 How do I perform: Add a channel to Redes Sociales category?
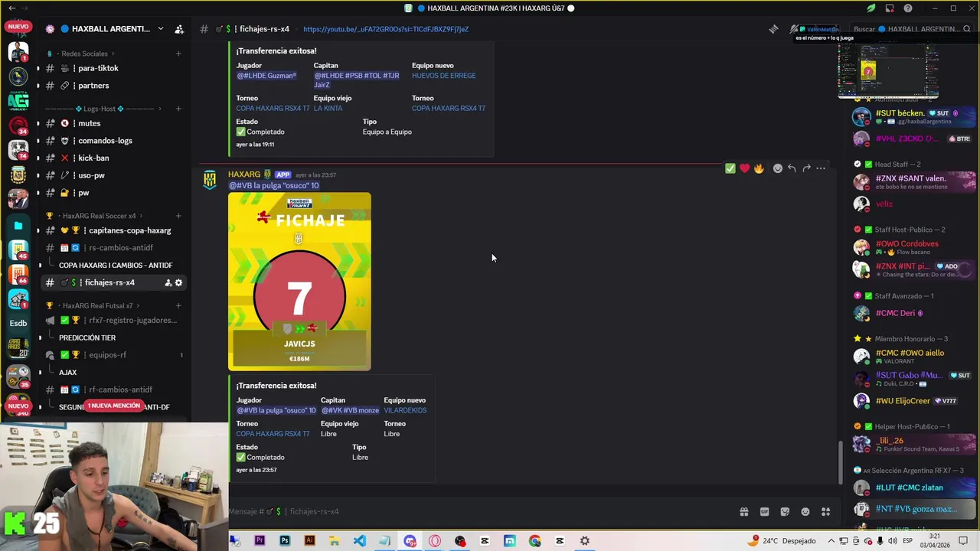click(x=178, y=54)
